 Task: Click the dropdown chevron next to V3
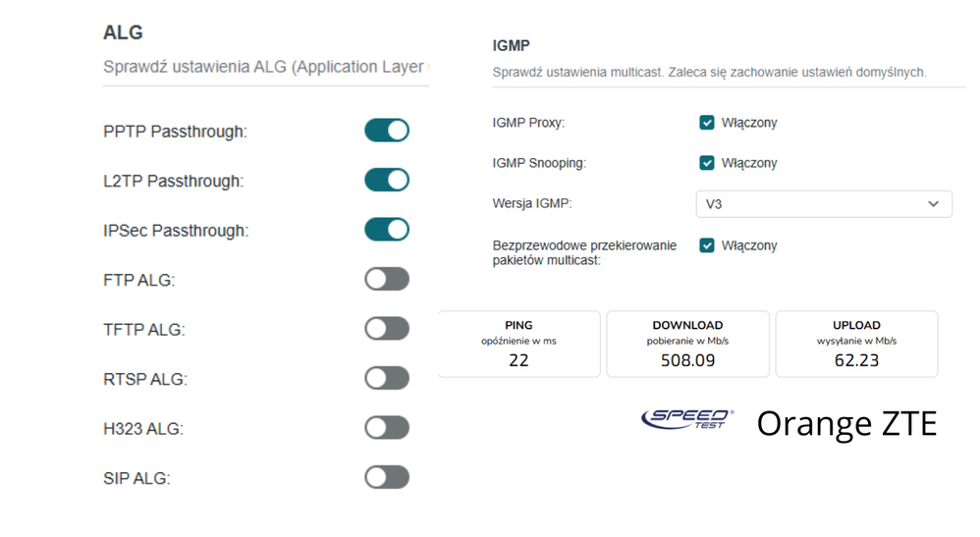933,204
